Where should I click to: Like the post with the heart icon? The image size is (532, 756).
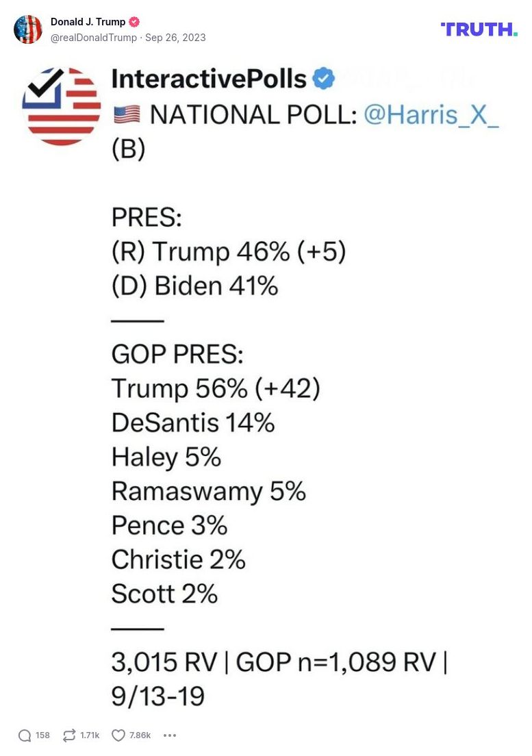click(x=118, y=735)
